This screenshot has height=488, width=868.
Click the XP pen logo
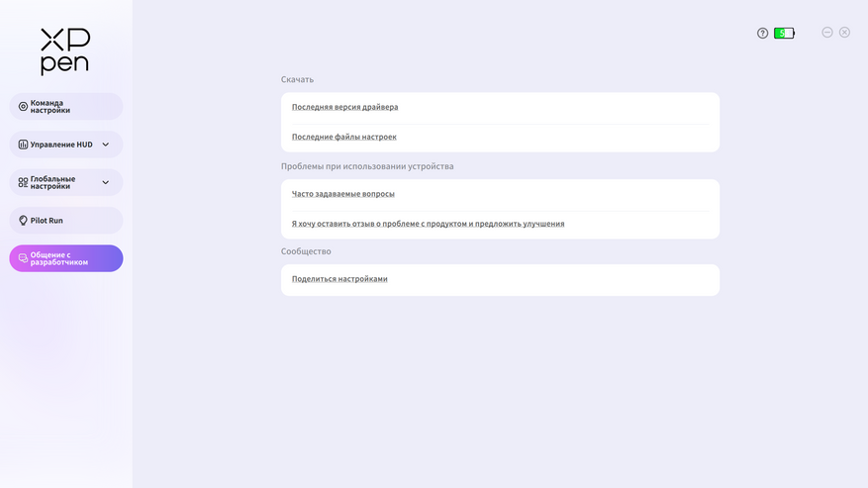tap(64, 51)
